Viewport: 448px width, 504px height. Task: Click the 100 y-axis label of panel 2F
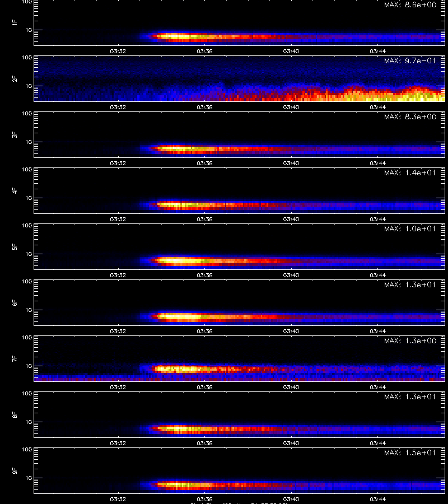pyautogui.click(x=27, y=58)
